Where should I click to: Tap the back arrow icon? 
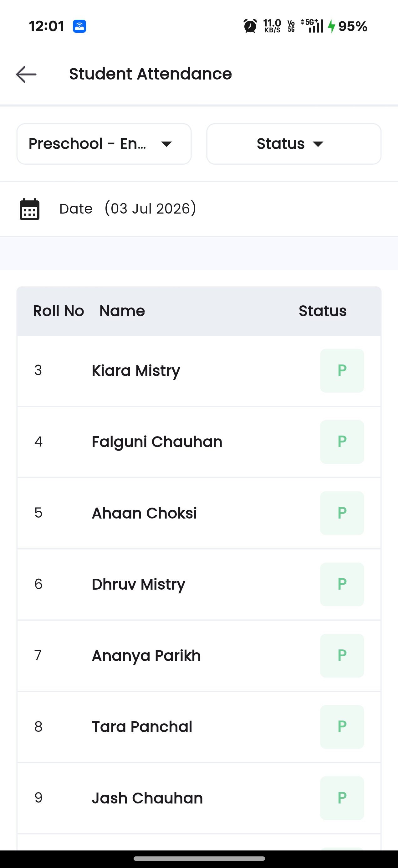(x=26, y=74)
